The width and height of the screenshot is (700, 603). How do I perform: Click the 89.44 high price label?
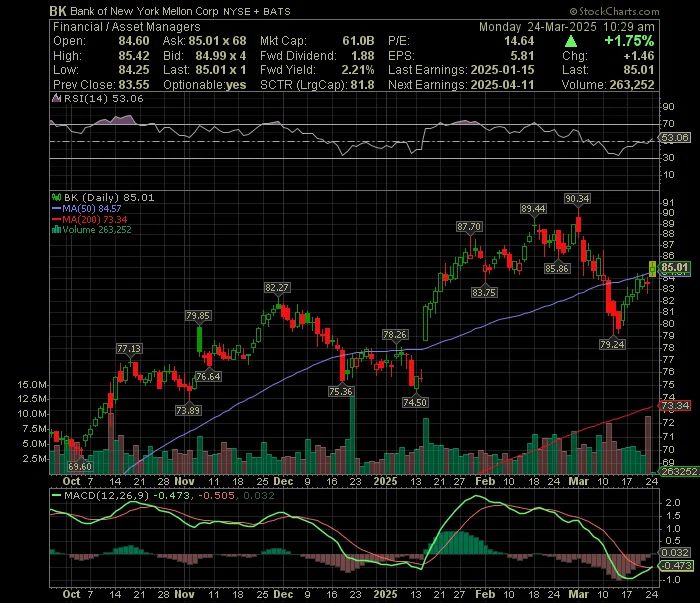point(533,208)
